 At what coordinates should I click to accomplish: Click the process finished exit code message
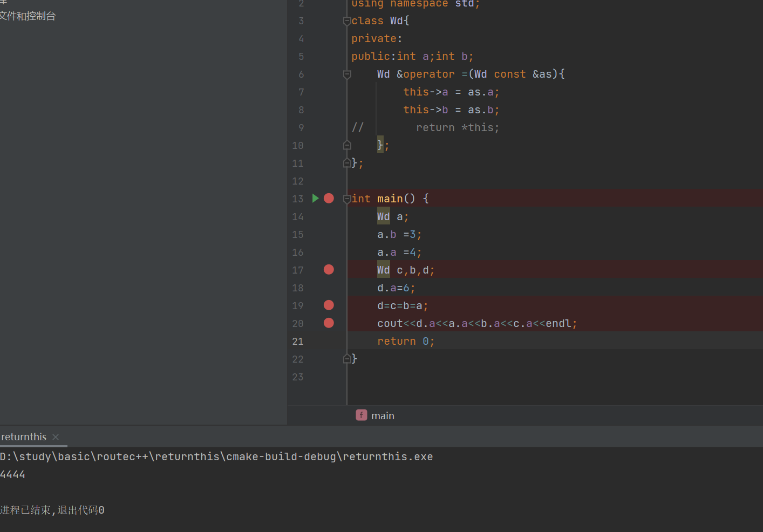coord(52,510)
